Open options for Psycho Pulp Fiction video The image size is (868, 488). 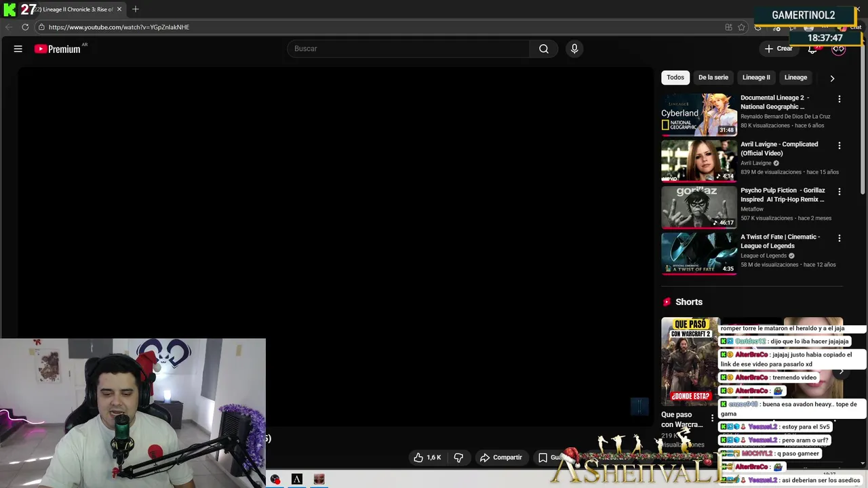click(x=839, y=192)
